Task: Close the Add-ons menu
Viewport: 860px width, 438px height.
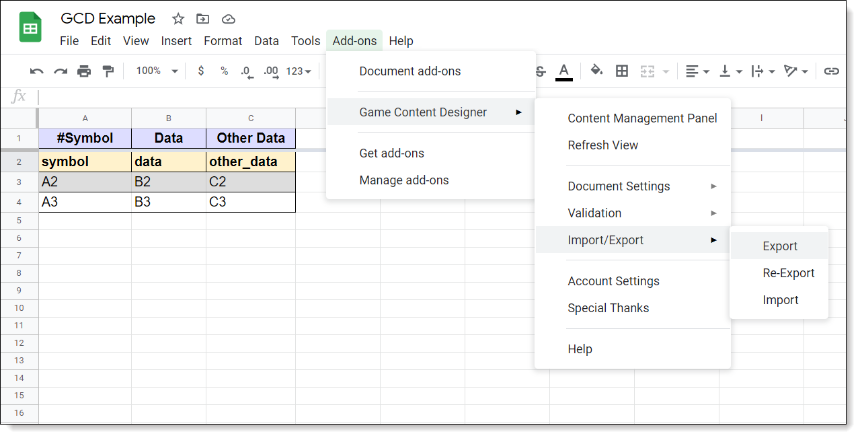Action: pos(354,41)
